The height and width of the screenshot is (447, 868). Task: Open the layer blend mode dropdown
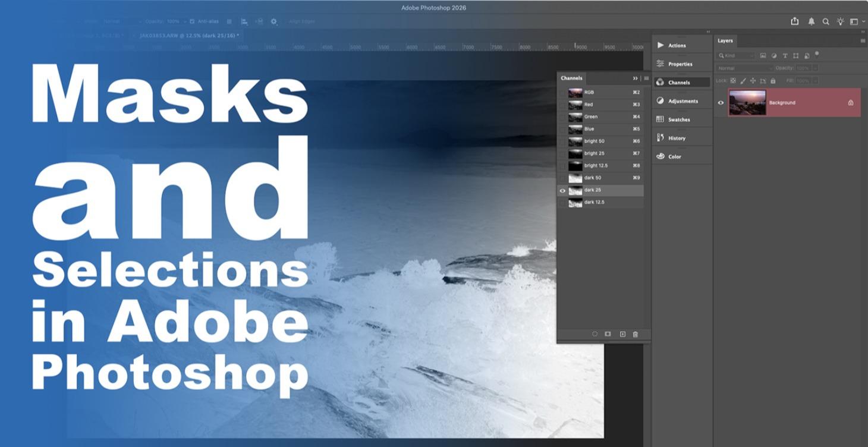[745, 68]
